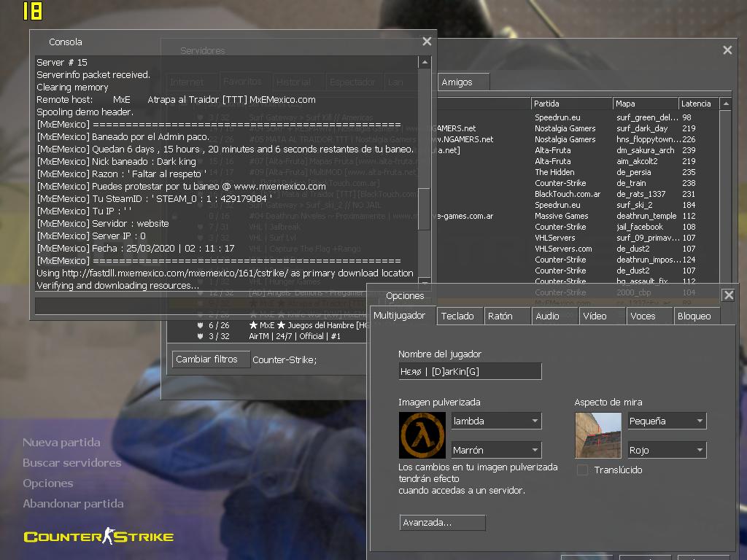747x560 pixels.
Task: Click the up arrow of the server list scrollbar
Action: [726, 104]
